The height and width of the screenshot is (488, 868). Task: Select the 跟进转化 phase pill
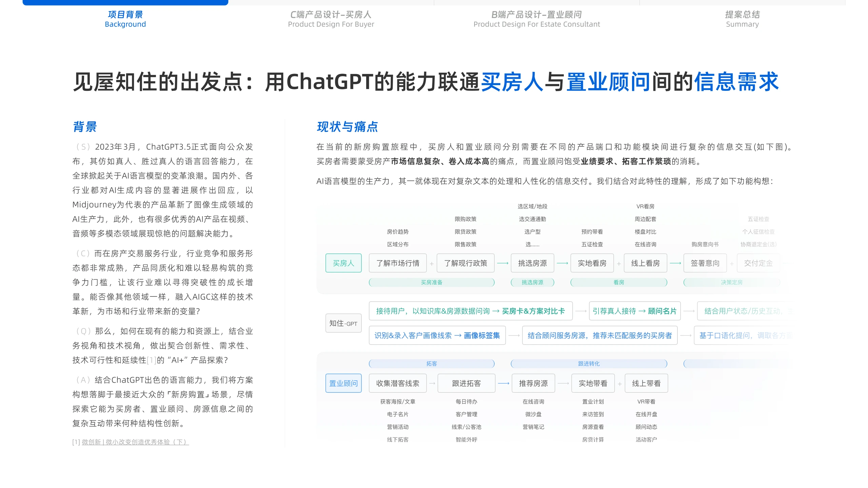coord(589,364)
